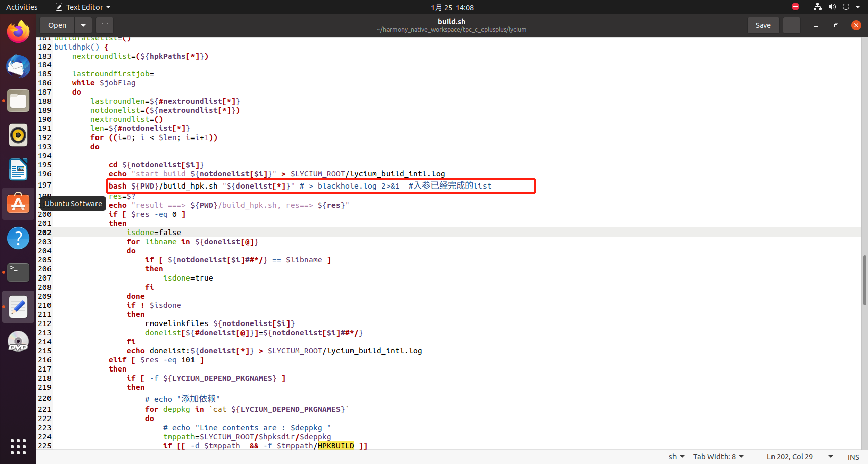Launch Thunderbird mail from the dock
The height and width of the screenshot is (464, 868).
point(18,66)
